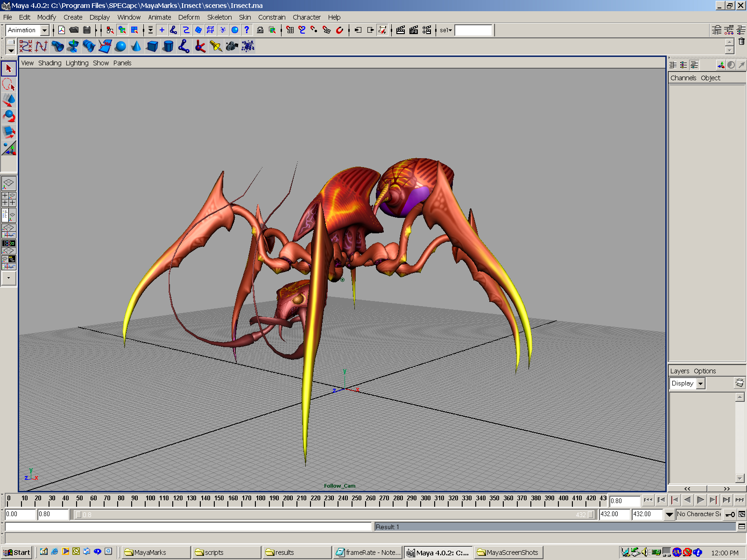
Task: Click the blue question mark icon
Action: [x=247, y=30]
